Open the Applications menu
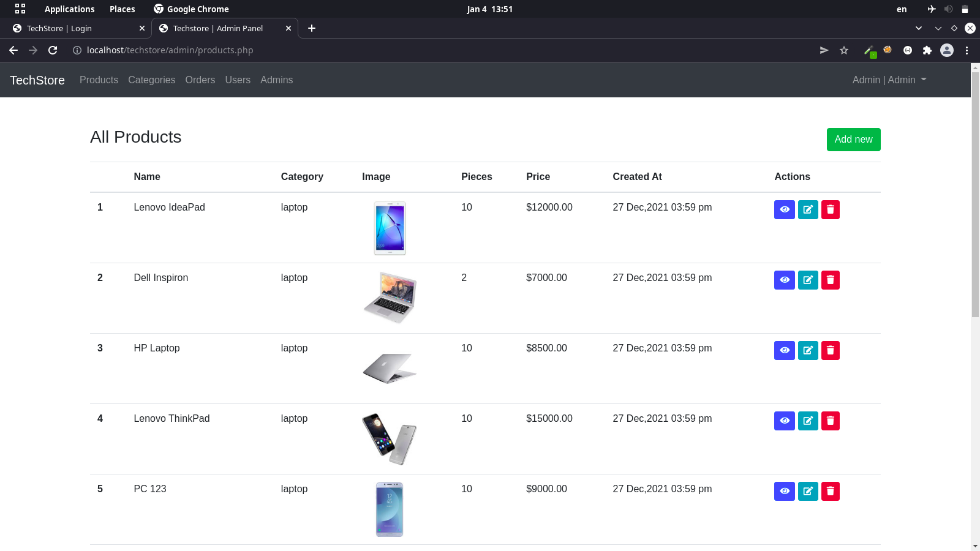Viewport: 980px width, 551px height. pyautogui.click(x=69, y=9)
